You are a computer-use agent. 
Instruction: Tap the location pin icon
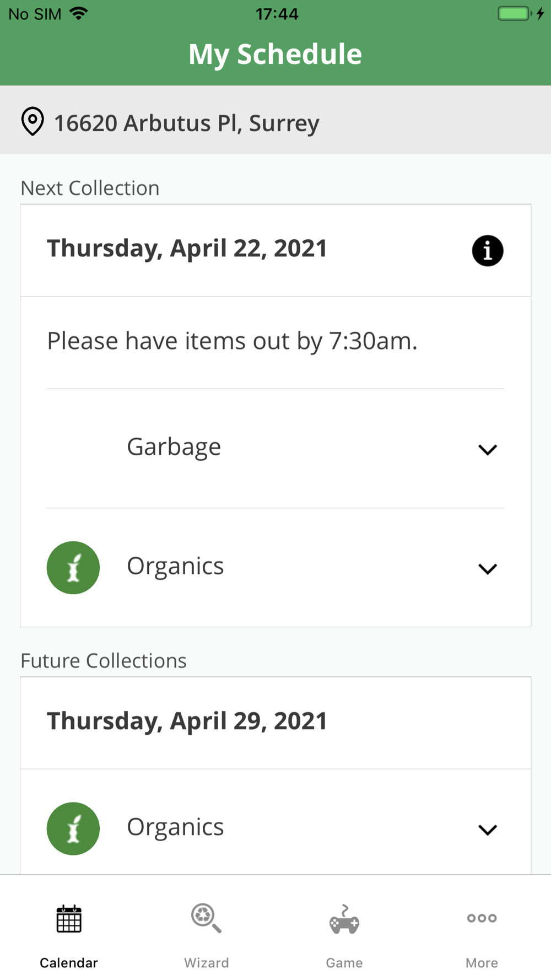pyautogui.click(x=33, y=121)
